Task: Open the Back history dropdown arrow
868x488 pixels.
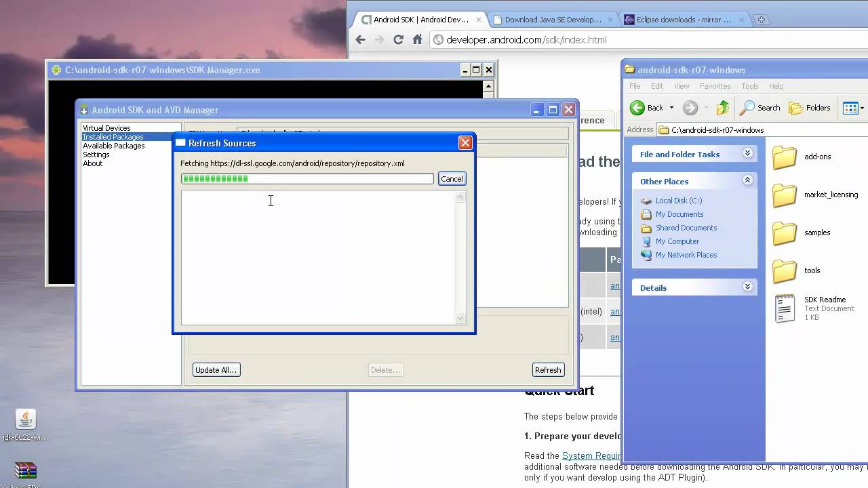Action: point(671,108)
